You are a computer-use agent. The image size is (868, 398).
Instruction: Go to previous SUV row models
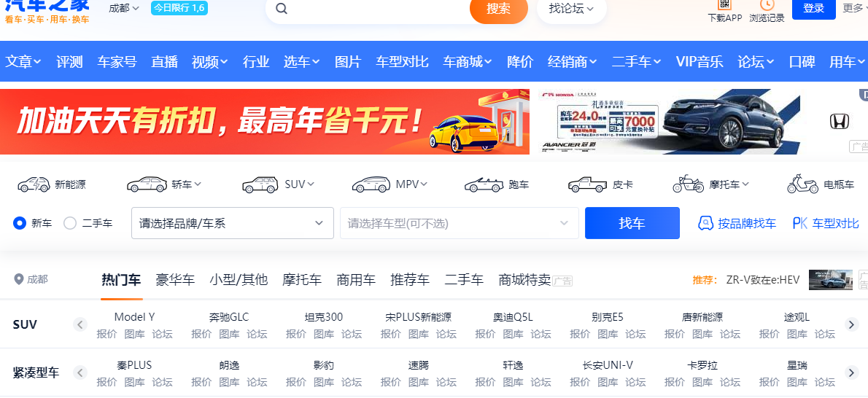coord(80,324)
